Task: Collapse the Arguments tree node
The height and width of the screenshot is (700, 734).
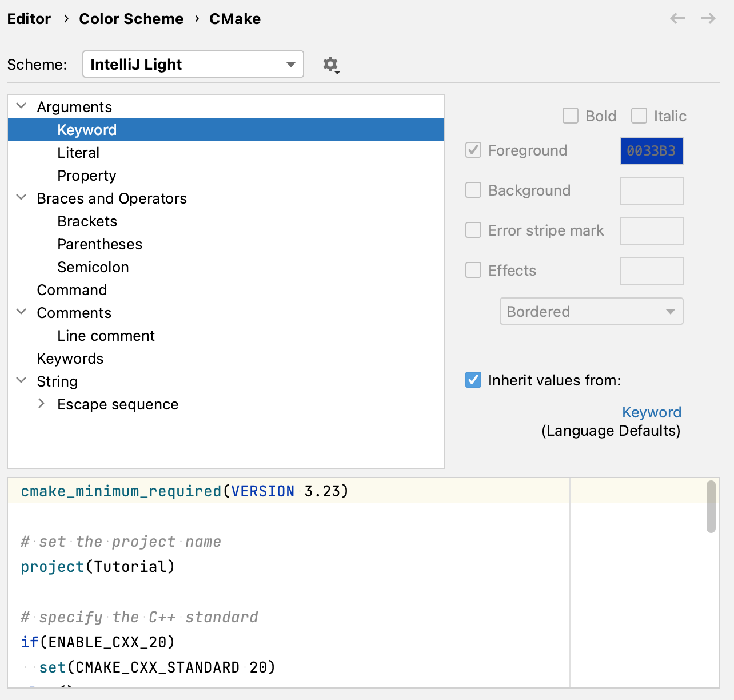Action: [22, 106]
